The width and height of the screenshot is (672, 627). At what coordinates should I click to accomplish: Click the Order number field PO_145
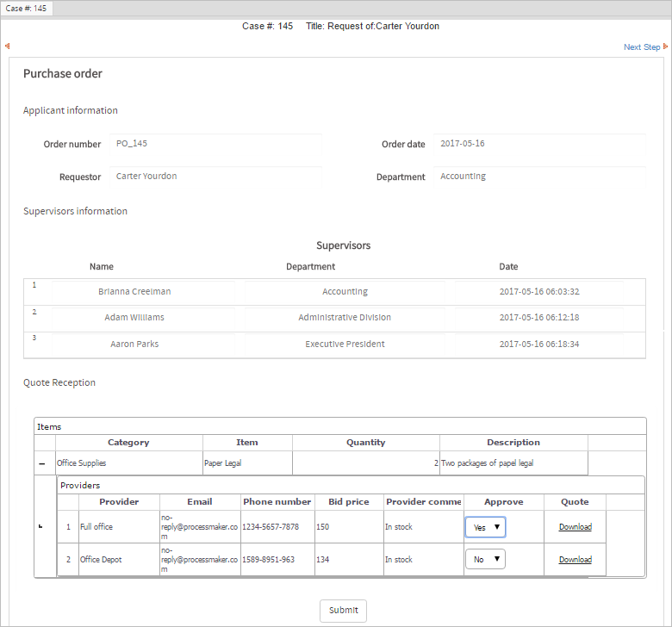[x=215, y=144]
